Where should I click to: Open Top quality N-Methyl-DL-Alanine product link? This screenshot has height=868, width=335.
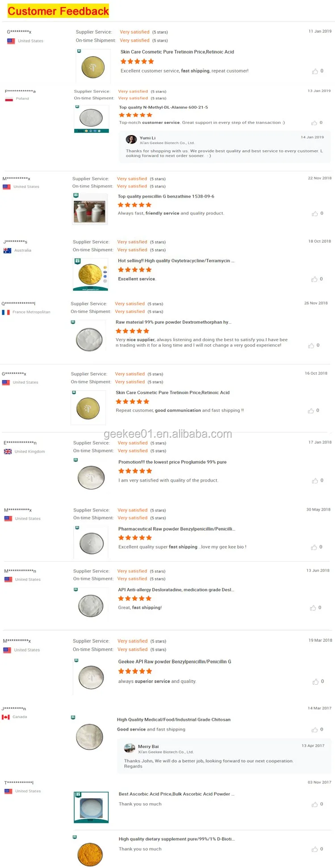click(163, 107)
